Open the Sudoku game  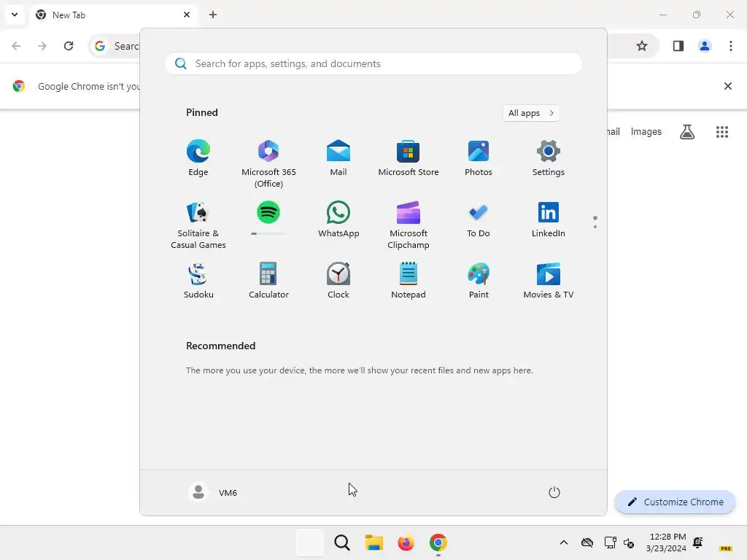pyautogui.click(x=198, y=281)
